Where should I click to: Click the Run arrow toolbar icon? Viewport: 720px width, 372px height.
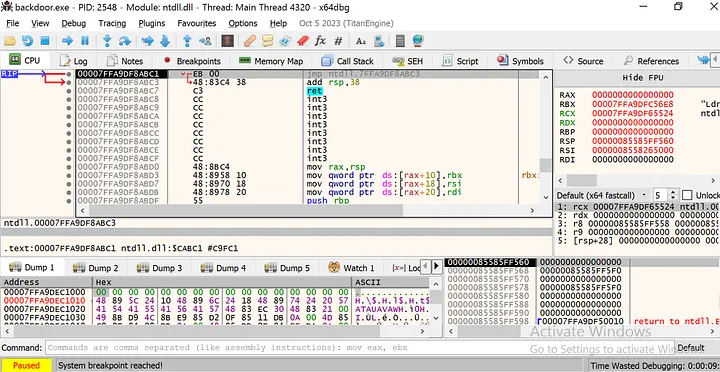click(68, 41)
